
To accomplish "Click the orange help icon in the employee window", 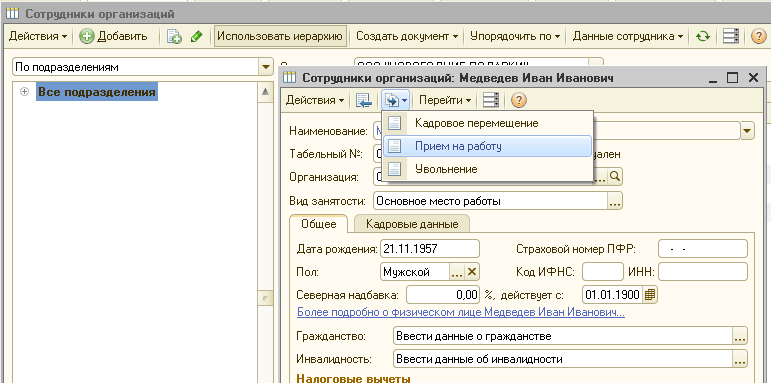I will point(519,100).
